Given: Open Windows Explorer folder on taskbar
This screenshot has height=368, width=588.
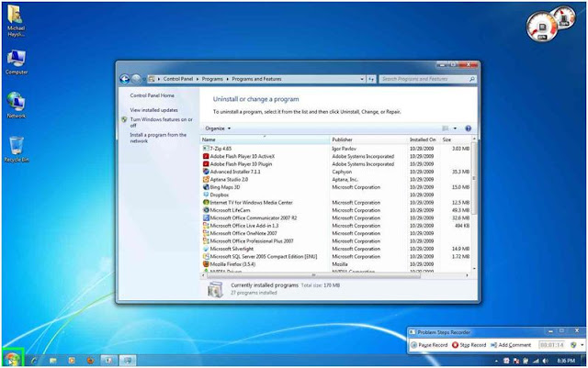Looking at the screenshot, I should (53, 361).
